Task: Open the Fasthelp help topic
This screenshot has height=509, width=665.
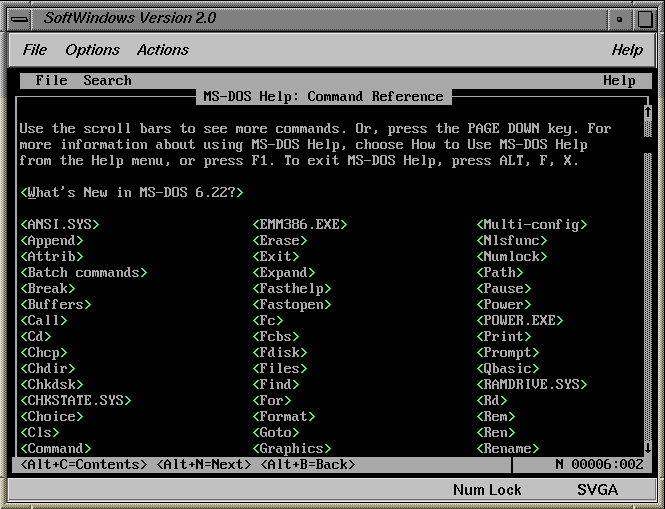Action: click(292, 288)
